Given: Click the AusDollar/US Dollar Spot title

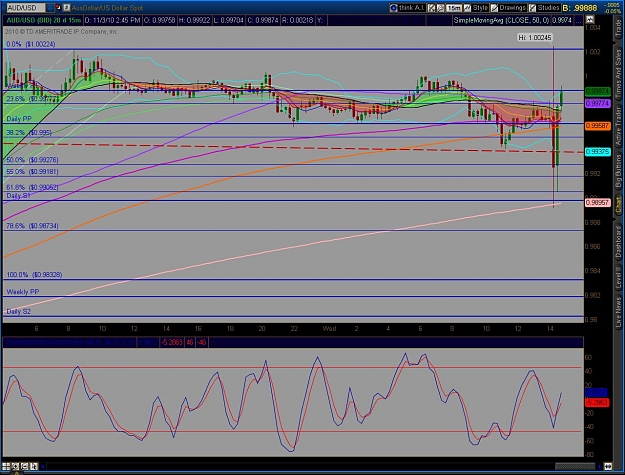Looking at the screenshot, I should point(107,8).
